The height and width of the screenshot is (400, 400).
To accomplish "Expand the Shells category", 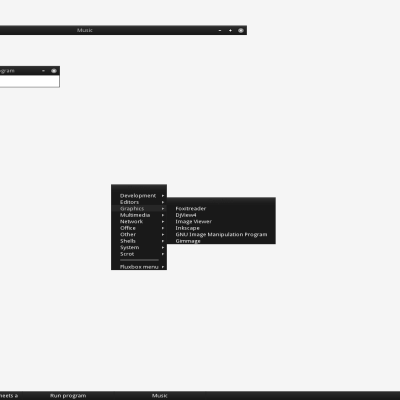I will tap(139, 241).
